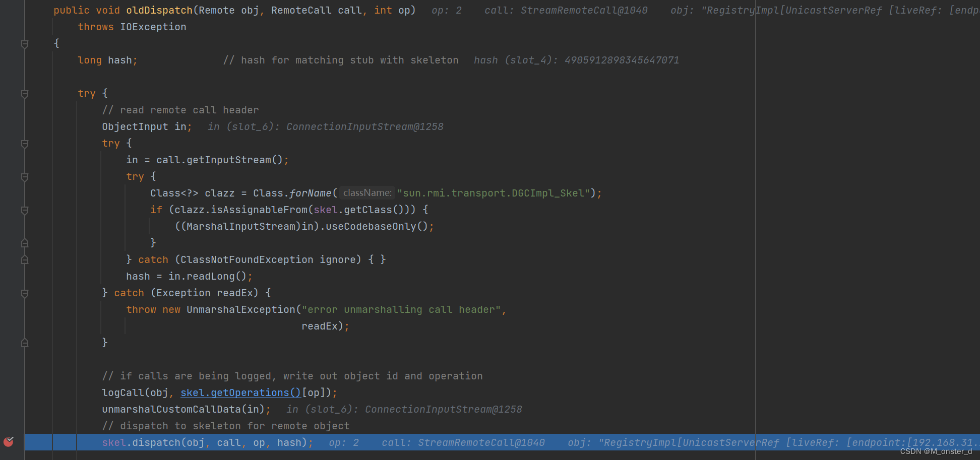Collapse the second try block after ObjectInput
The width and height of the screenshot is (980, 460).
point(25,144)
